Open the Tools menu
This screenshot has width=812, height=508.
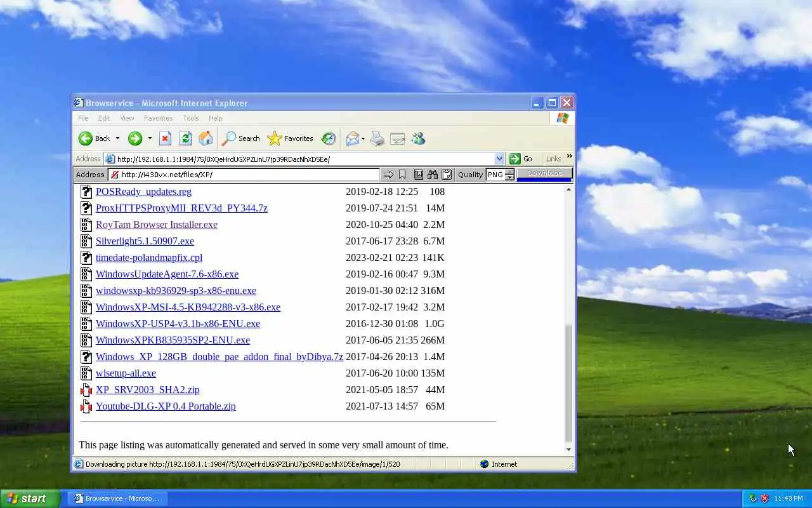click(191, 118)
